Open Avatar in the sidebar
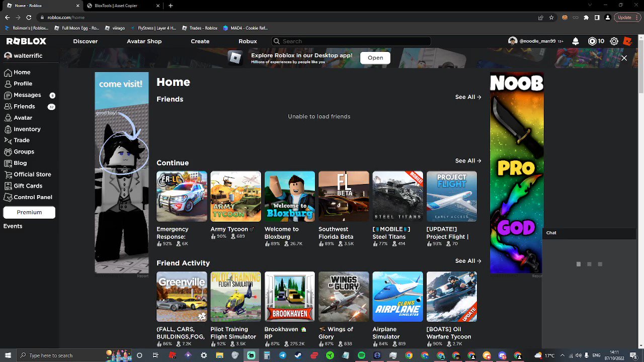Screen dimensions: 644x362 click(x=18, y=118)
